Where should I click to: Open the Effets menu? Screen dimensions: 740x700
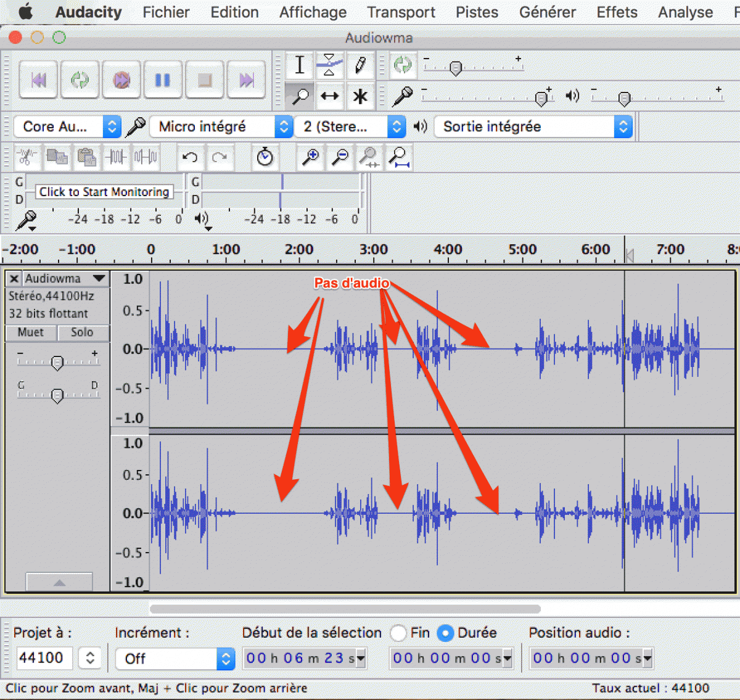pos(617,12)
